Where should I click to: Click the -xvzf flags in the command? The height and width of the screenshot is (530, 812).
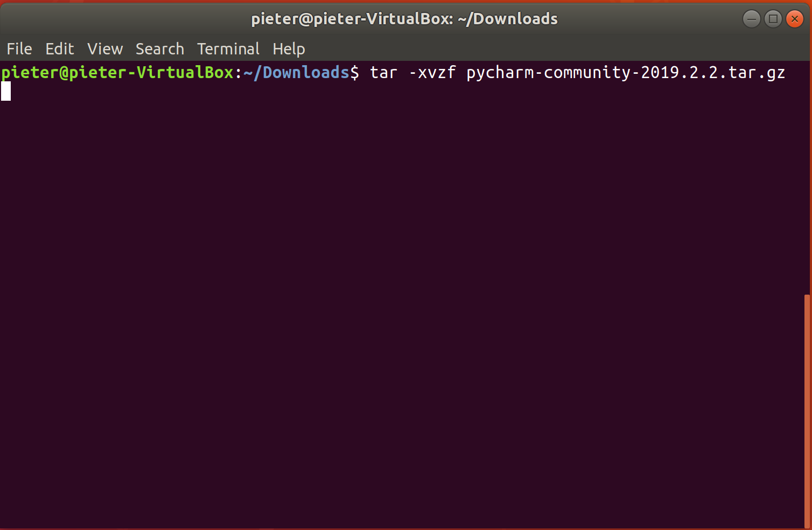coord(433,72)
